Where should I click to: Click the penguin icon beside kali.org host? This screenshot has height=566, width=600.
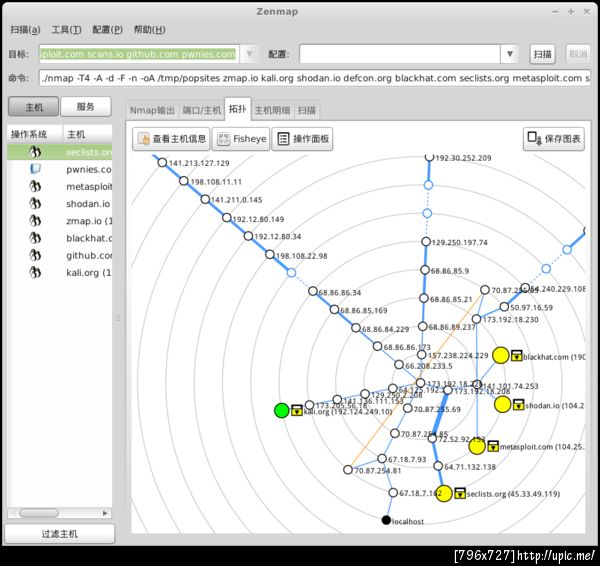[x=35, y=272]
